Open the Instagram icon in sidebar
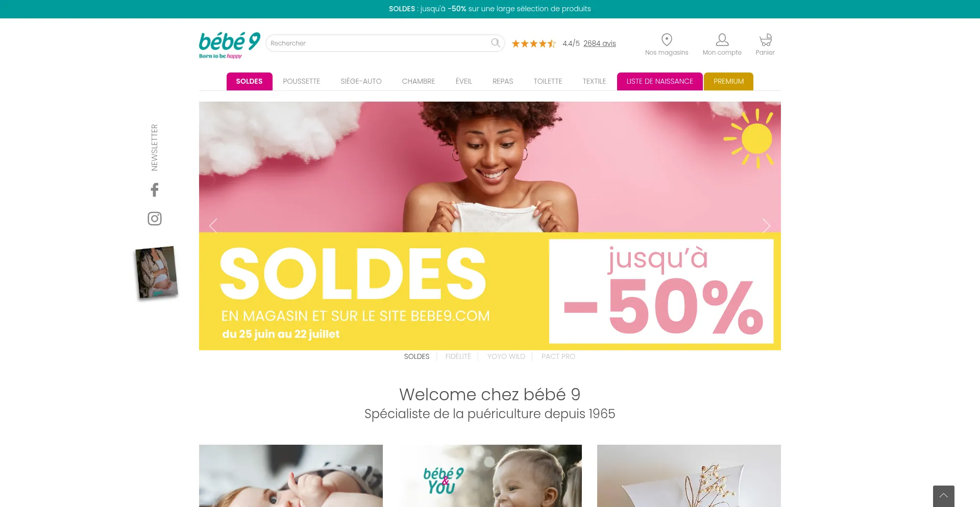980x507 pixels. pos(155,219)
